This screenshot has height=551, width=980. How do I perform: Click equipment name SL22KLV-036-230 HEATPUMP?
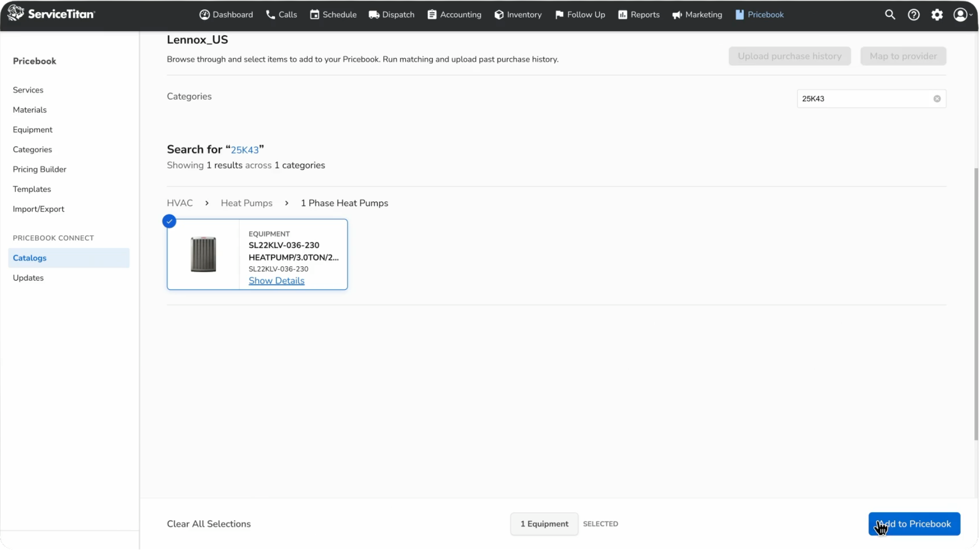click(x=293, y=252)
